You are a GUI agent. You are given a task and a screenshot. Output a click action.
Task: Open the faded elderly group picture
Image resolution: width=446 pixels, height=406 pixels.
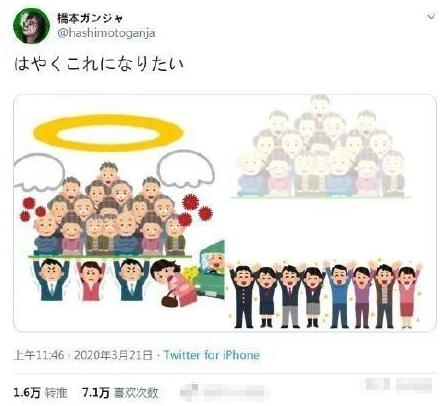pos(321,147)
